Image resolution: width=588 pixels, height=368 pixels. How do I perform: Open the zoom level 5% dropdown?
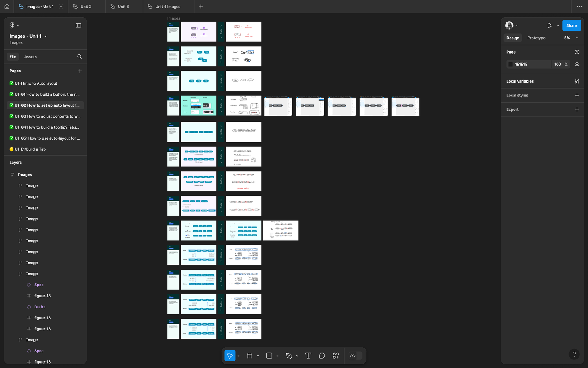571,38
